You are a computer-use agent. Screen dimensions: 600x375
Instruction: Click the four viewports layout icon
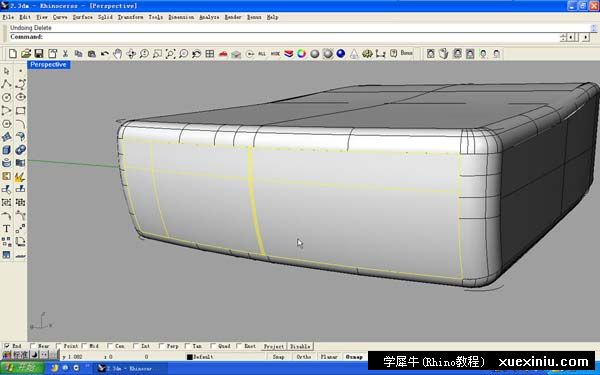pyautogui.click(x=210, y=54)
